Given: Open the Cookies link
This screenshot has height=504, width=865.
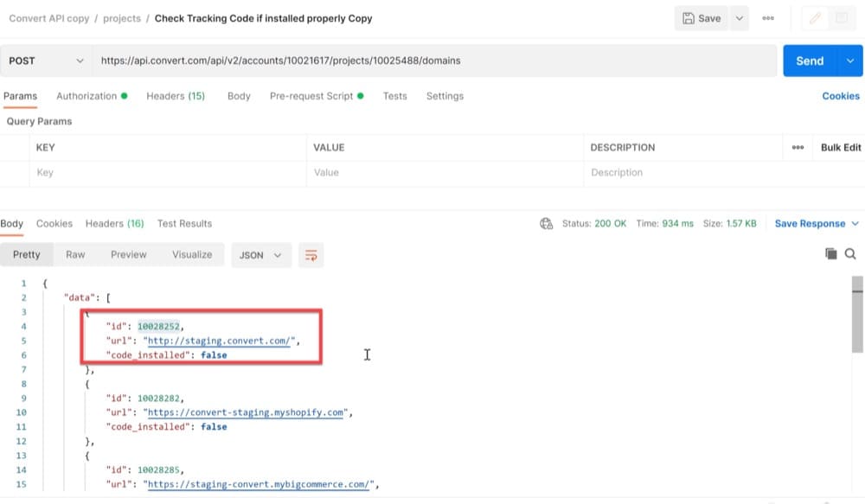Looking at the screenshot, I should tap(840, 96).
